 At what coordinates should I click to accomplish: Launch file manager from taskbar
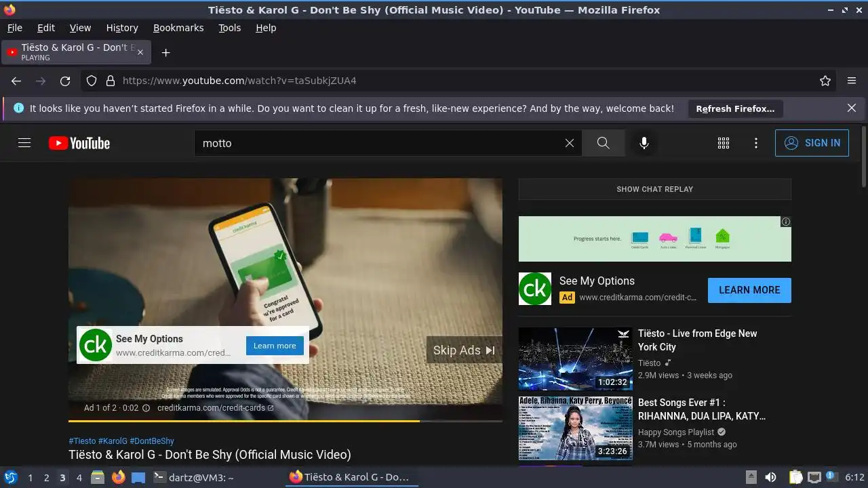click(98, 477)
